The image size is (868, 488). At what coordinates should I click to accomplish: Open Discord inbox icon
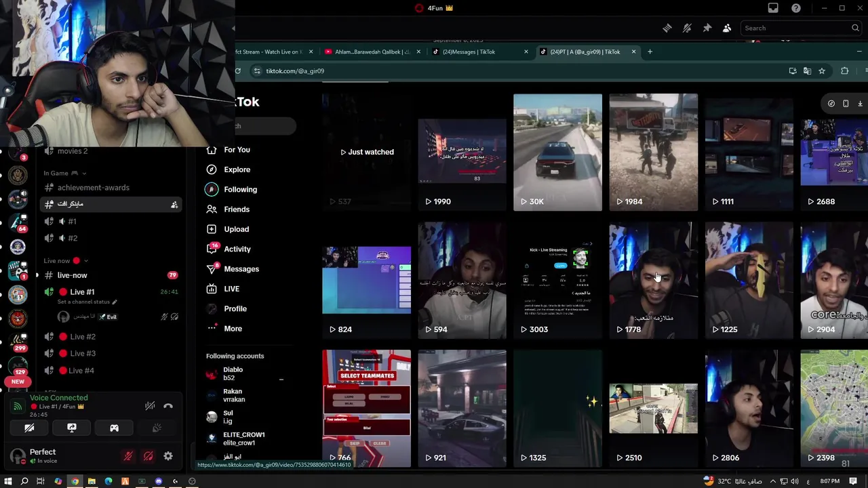pos(773,8)
